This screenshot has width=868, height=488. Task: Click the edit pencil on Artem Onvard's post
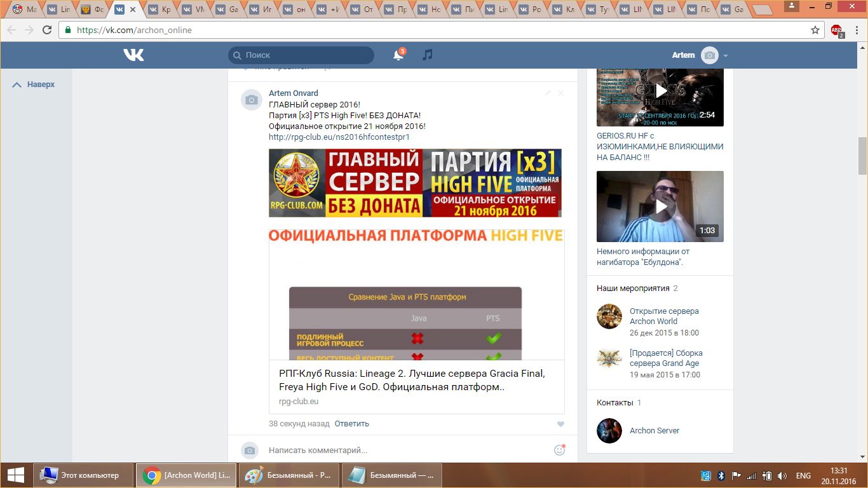[548, 93]
